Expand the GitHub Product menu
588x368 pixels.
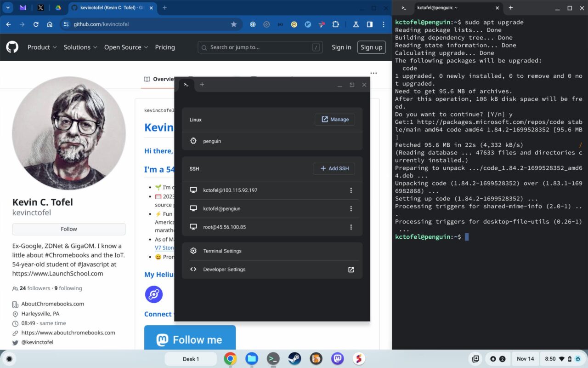[x=42, y=47]
